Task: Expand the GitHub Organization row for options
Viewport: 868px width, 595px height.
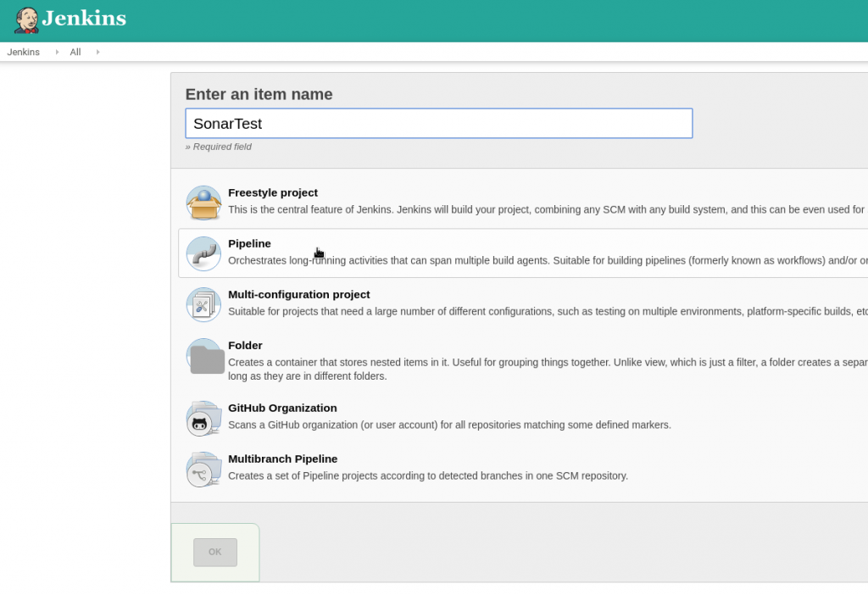Action: point(282,408)
